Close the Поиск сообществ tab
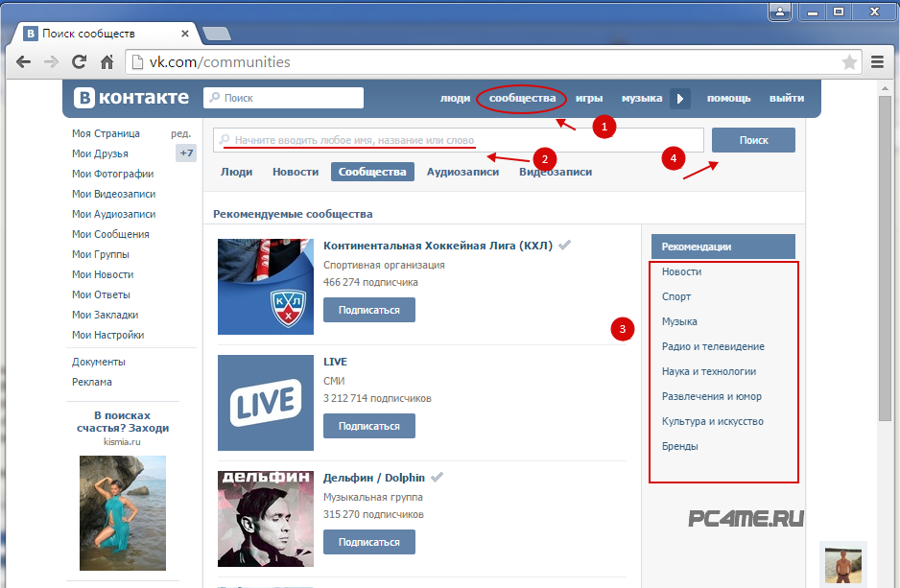This screenshot has width=900, height=588. pos(185,34)
